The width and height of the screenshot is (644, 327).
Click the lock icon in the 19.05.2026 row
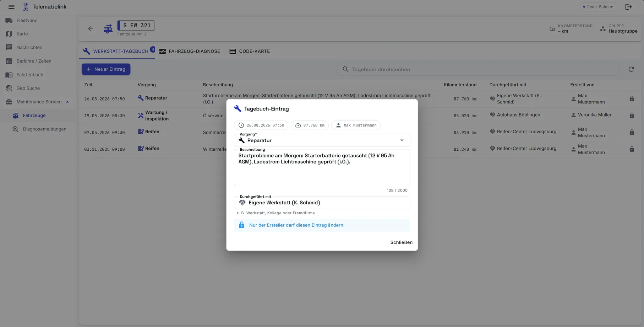632,116
